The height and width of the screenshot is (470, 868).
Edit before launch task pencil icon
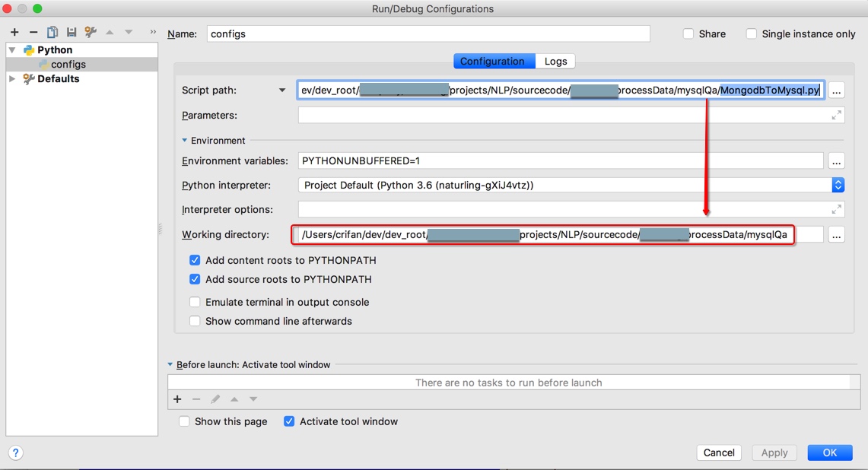pos(215,399)
